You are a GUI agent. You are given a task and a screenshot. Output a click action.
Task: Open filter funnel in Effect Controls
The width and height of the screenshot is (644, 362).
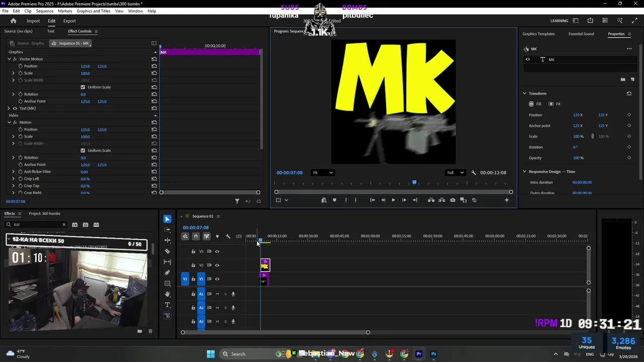(237, 201)
